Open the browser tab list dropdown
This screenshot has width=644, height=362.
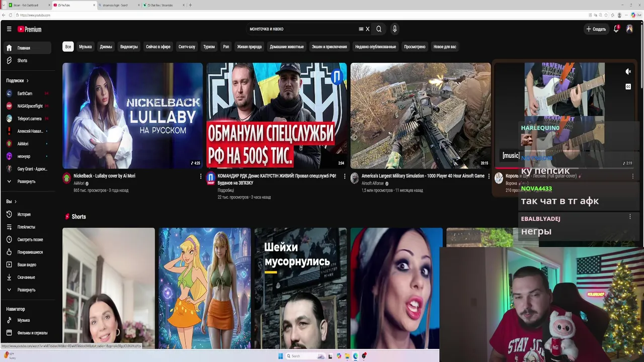(4, 5)
